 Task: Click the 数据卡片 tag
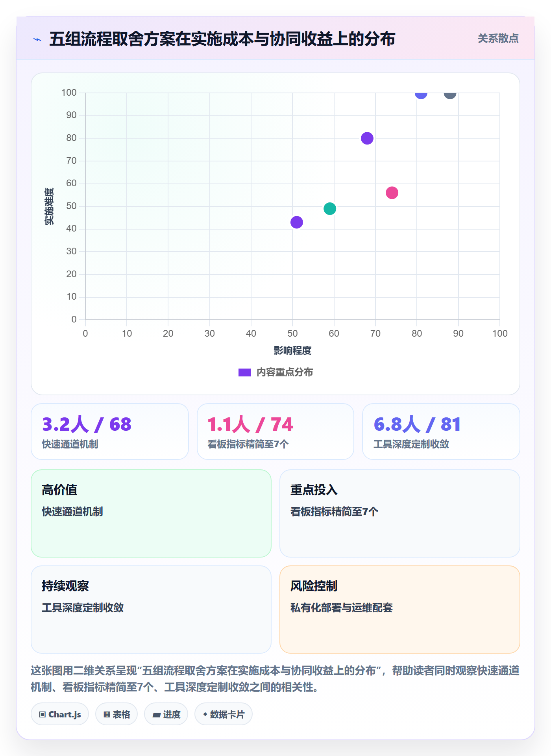(224, 714)
